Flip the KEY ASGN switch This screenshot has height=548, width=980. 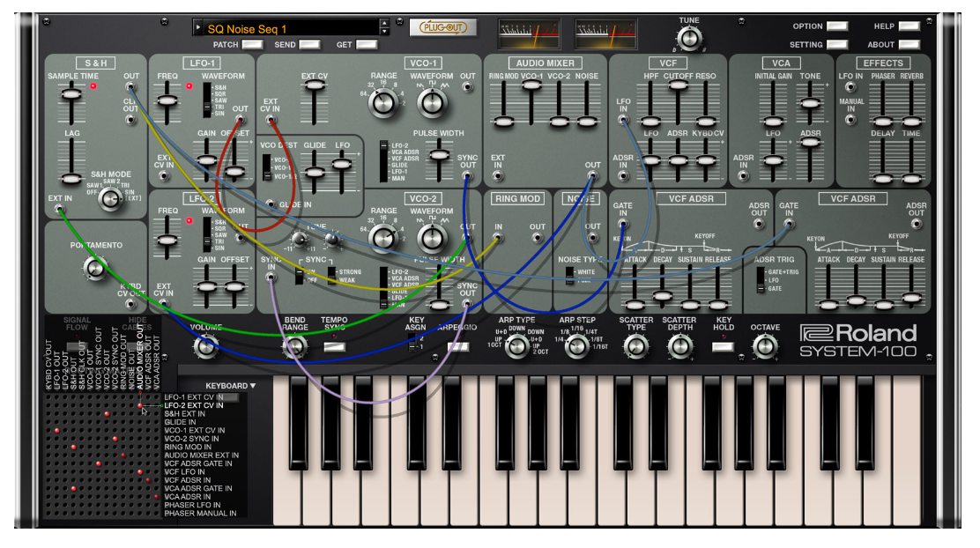[x=412, y=343]
